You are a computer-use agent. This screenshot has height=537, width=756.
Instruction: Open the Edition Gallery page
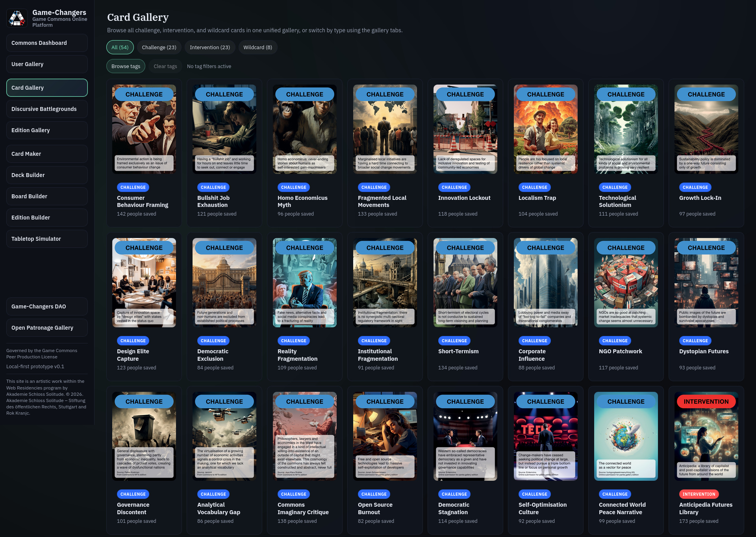click(47, 130)
